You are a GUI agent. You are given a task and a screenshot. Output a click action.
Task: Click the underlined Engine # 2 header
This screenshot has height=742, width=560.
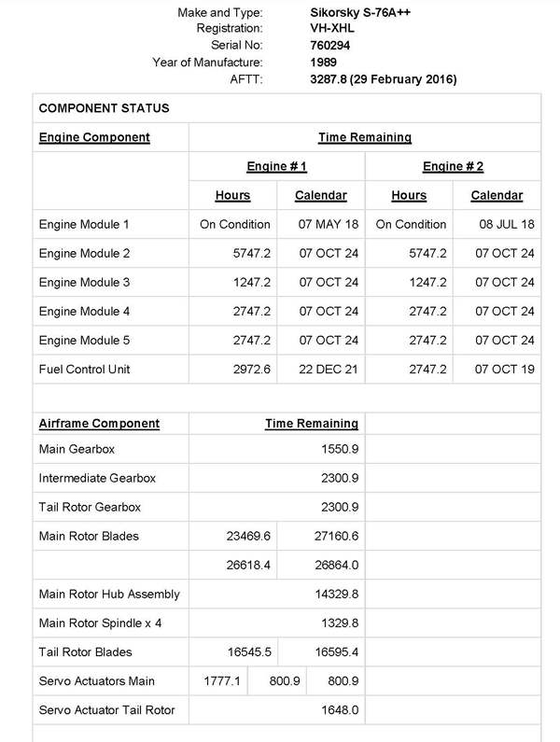[x=453, y=166]
